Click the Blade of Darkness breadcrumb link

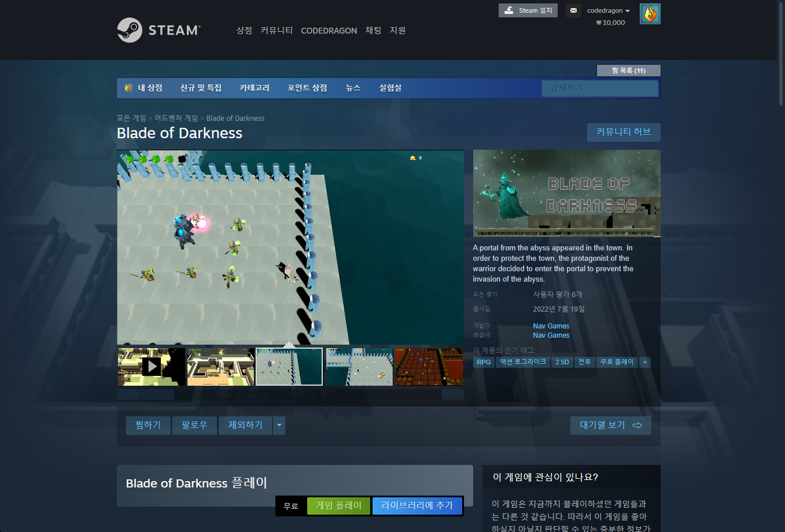(235, 118)
